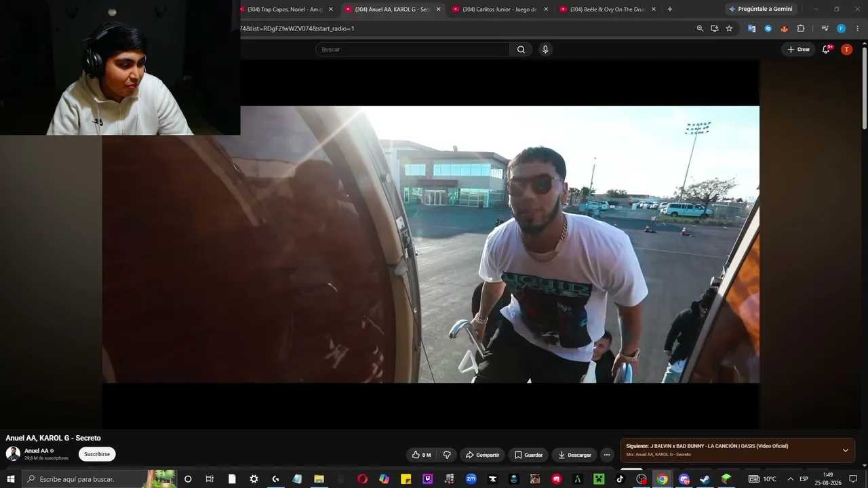
Task: Open a new browser tab
Action: tap(670, 9)
